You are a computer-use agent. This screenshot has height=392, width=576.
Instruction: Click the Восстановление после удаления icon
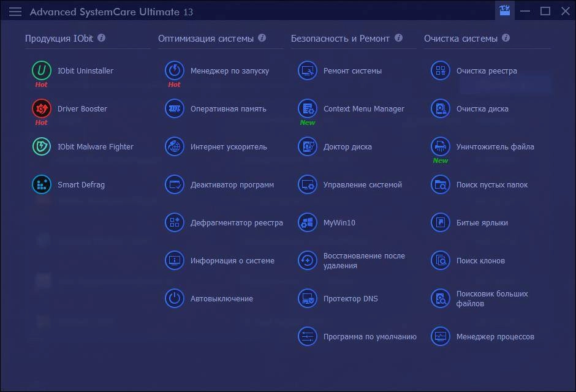click(x=308, y=260)
